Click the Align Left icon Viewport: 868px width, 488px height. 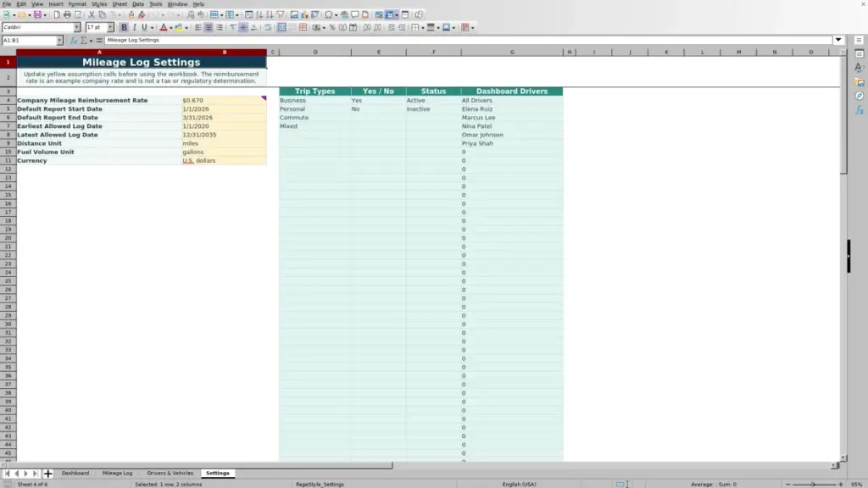point(198,28)
